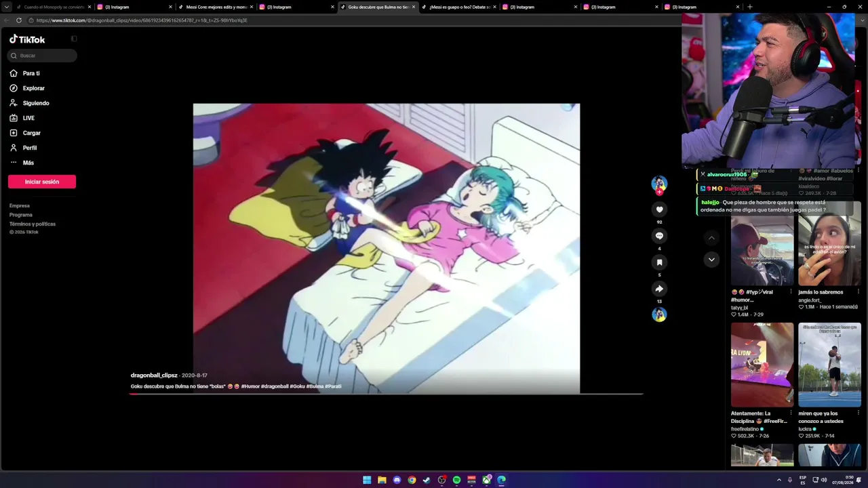
Task: Collapse the TikTok sidebar panel icon
Action: pos(74,39)
